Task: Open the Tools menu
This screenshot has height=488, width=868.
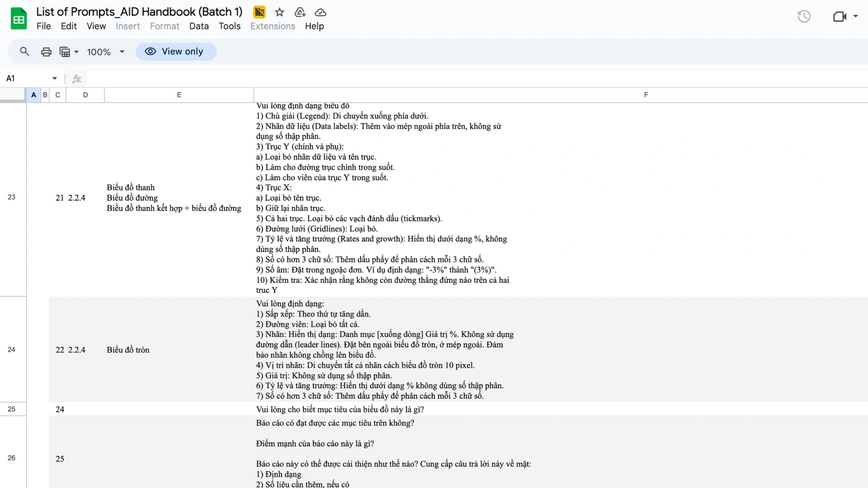Action: (230, 26)
